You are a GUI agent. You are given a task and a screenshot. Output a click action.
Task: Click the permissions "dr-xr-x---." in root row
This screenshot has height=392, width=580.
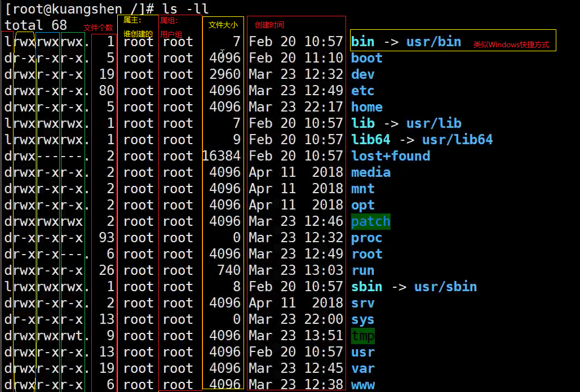47,254
